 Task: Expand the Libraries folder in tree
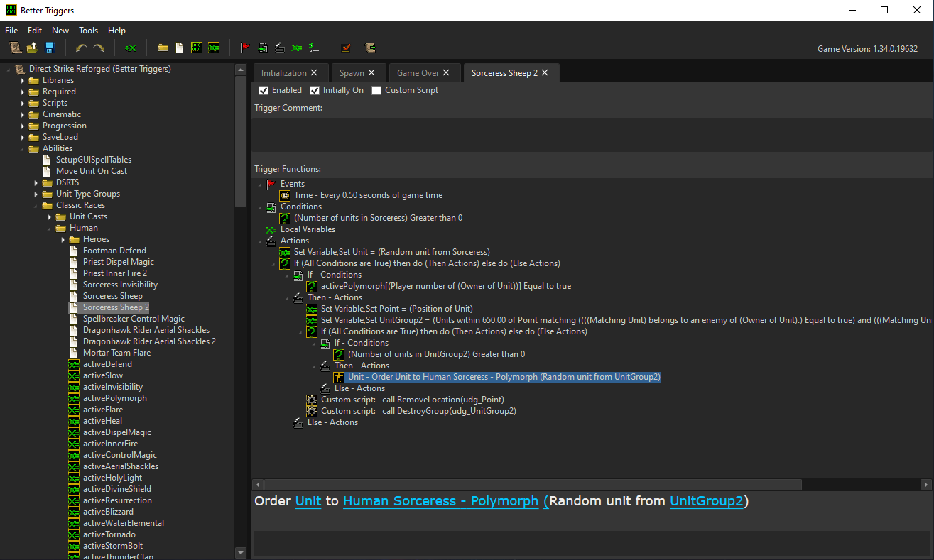click(23, 80)
